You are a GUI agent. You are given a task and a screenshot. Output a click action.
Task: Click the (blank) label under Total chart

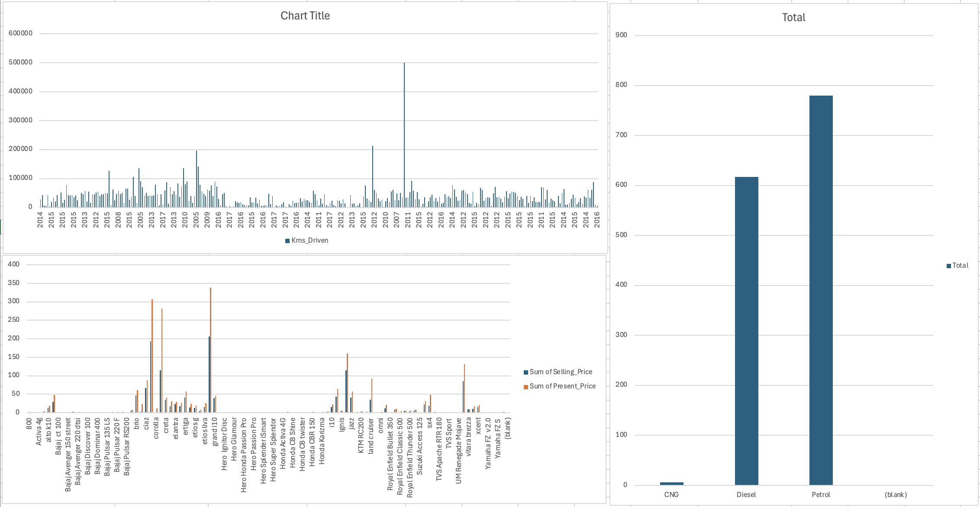(895, 494)
